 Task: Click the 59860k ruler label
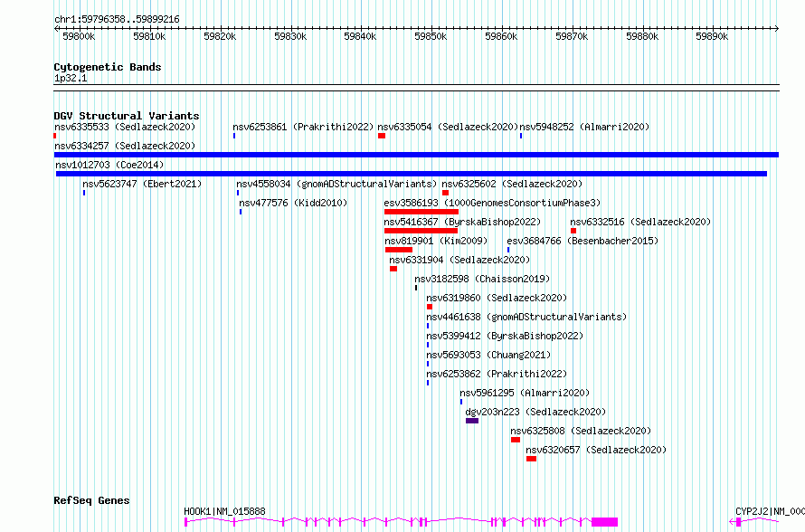502,36
